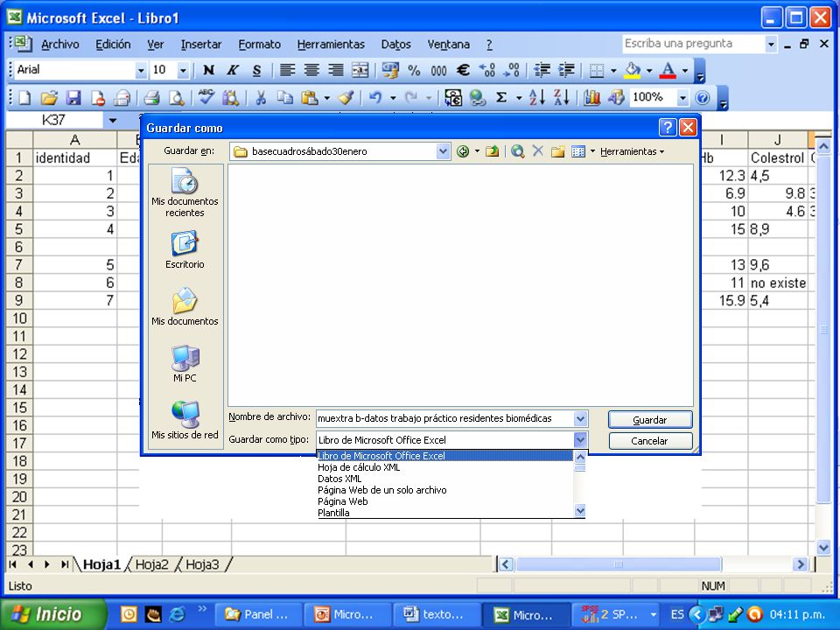
Task: Toggle italic formatting (K) in toolbar
Action: point(233,70)
